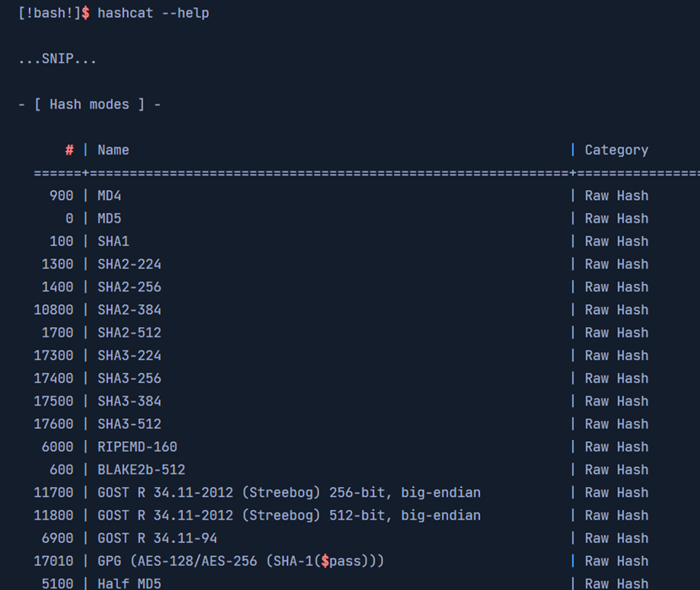Screen dimensions: 700x590
Task: Click the 'BLAKE2b-512' hash name
Action: pyautogui.click(x=142, y=469)
